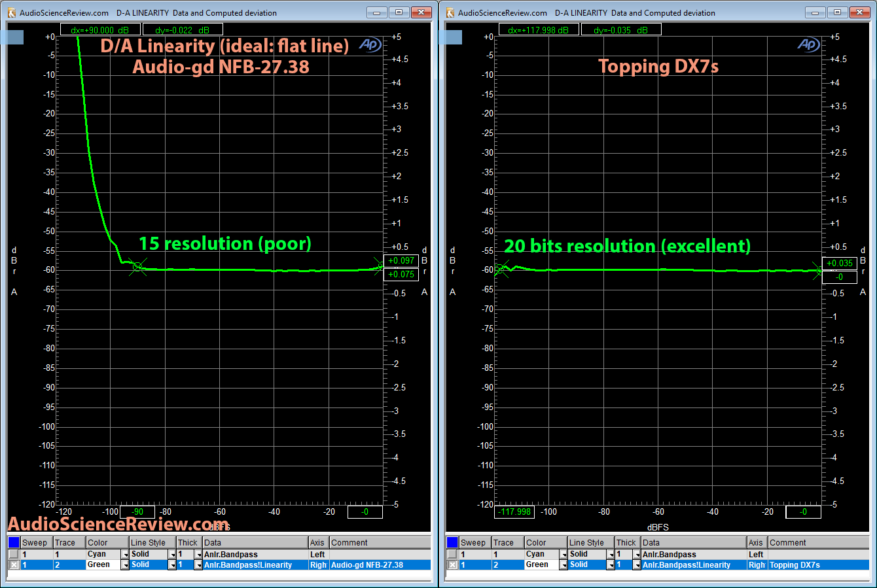Open thickness dropdown of the Audio-gd NFB-27.38 row
Image resolution: width=877 pixels, height=588 pixels.
click(x=198, y=565)
